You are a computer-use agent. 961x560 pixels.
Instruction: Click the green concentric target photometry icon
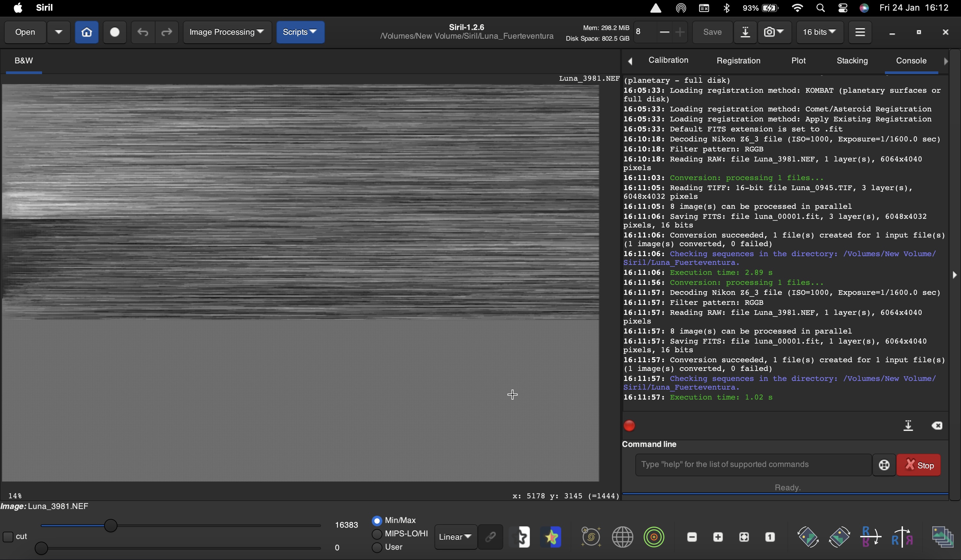coord(654,537)
